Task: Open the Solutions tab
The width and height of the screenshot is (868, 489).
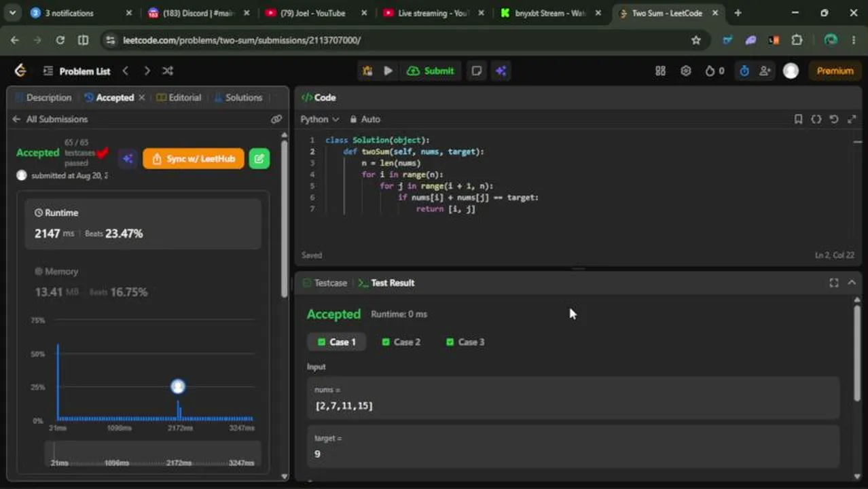Action: coord(238,98)
